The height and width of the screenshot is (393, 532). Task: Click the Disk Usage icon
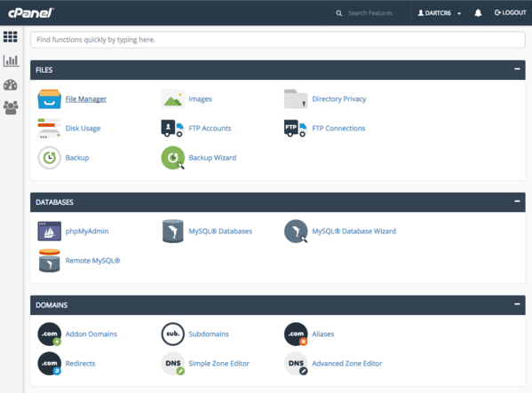click(49, 129)
